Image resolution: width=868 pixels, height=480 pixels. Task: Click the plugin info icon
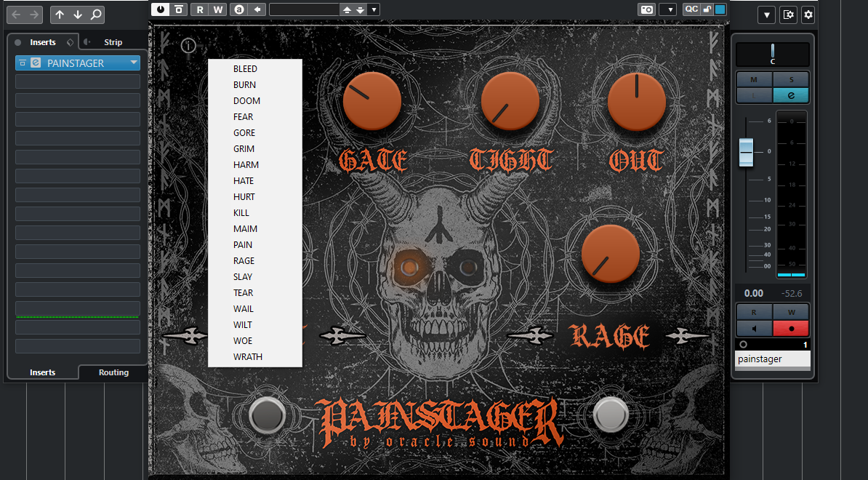[x=188, y=46]
